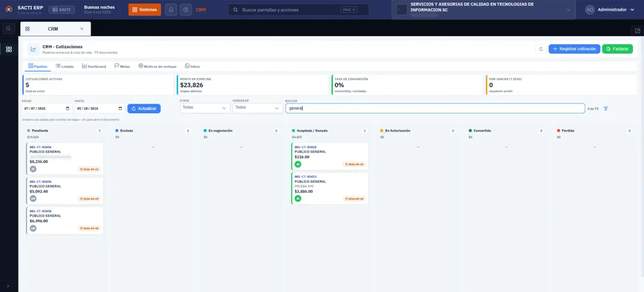Image resolution: width=644 pixels, height=292 pixels.
Task: Focus the Buscar pantallas y acciones field
Action: pos(299,10)
